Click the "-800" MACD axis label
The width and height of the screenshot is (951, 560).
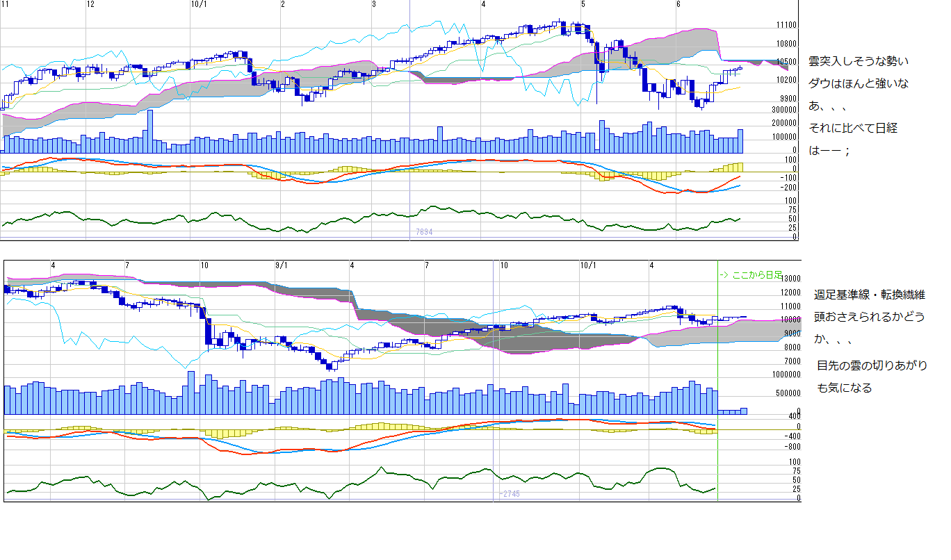[x=790, y=447]
